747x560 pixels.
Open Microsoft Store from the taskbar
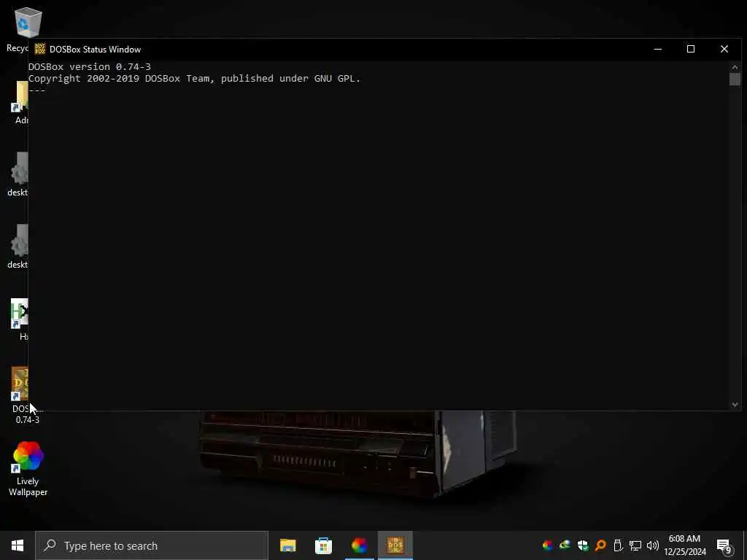[x=323, y=545]
